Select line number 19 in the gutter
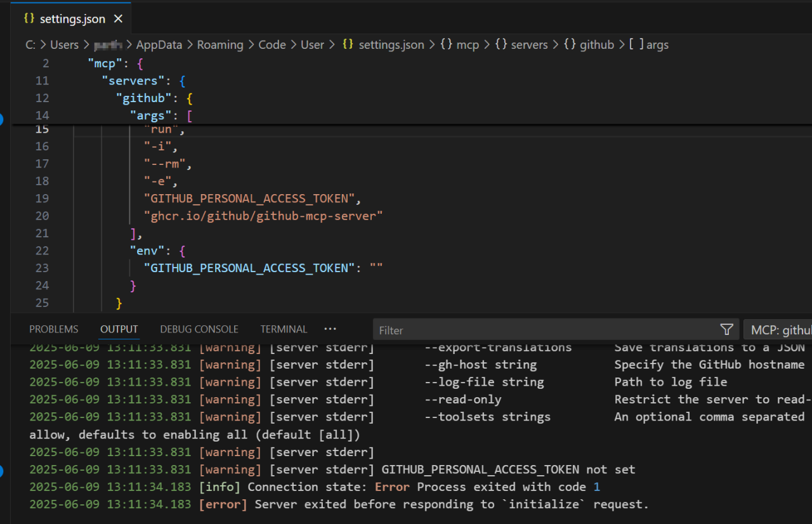This screenshot has width=812, height=524. coord(42,198)
